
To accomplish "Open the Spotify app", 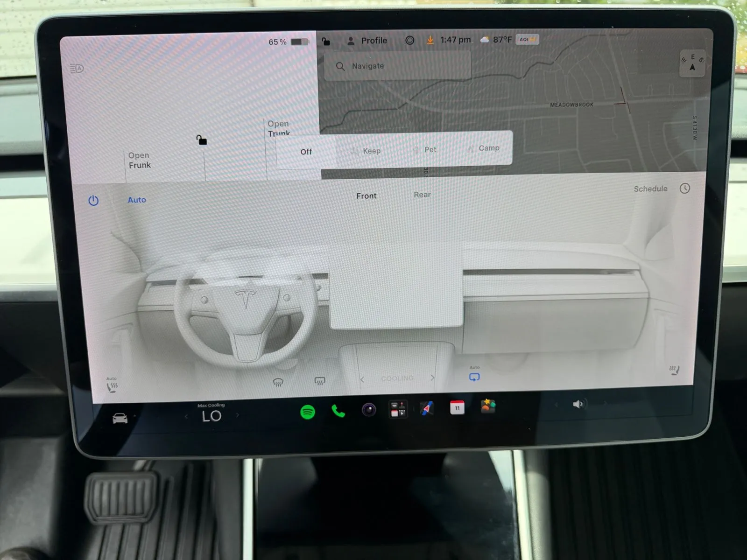I will [x=307, y=412].
